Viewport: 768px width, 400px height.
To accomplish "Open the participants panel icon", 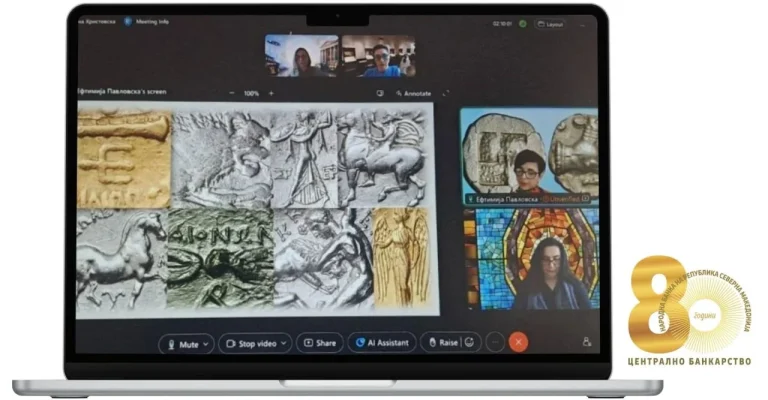I will pyautogui.click(x=587, y=342).
